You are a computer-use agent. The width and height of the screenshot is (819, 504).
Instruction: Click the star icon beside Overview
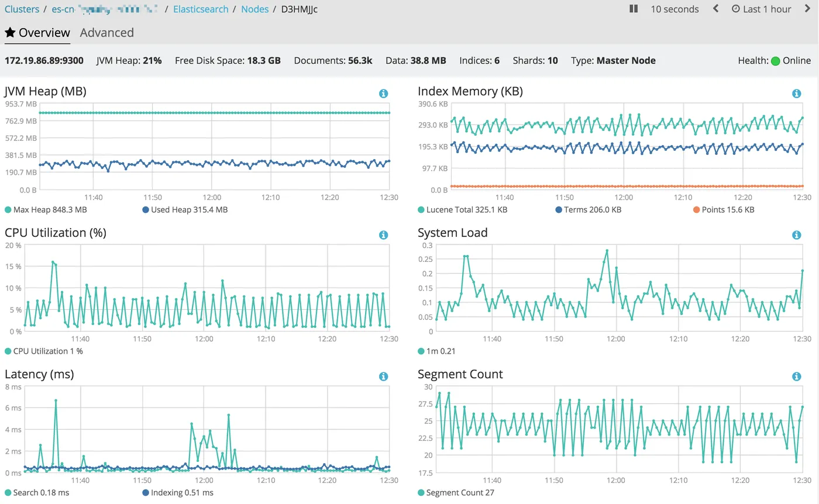pyautogui.click(x=10, y=32)
